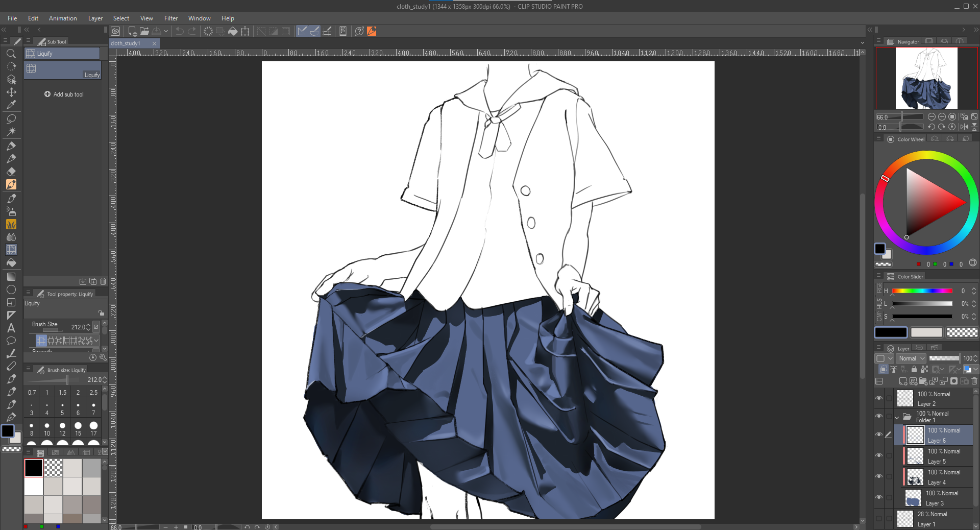Select the Zoom magnifier tool

pos(11,54)
